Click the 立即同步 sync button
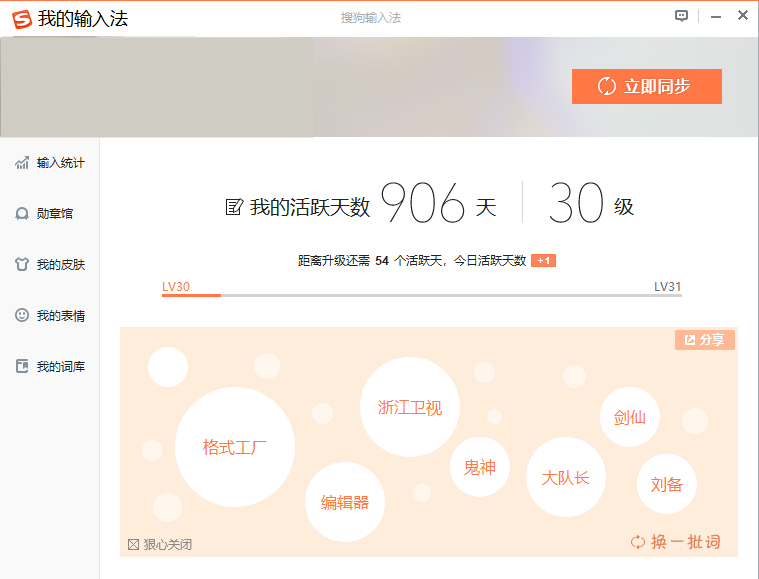The width and height of the screenshot is (759, 579). tap(647, 86)
